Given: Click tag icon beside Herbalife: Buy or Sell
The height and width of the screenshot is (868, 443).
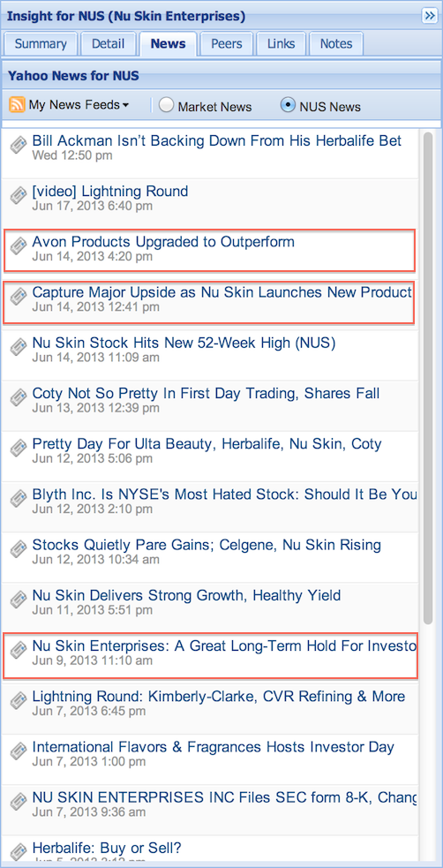Looking at the screenshot, I should tap(19, 852).
